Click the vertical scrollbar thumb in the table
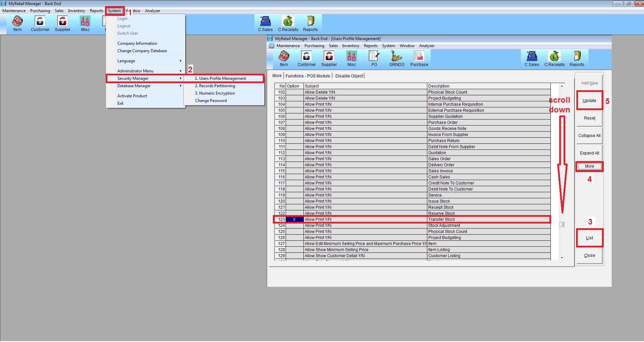This screenshot has width=644, height=342. click(x=562, y=225)
